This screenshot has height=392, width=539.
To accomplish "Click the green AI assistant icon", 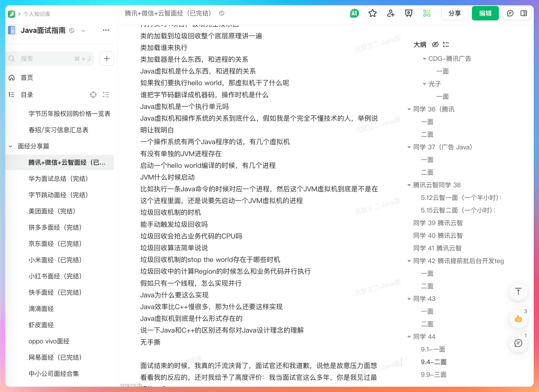I will pyautogui.click(x=354, y=13).
